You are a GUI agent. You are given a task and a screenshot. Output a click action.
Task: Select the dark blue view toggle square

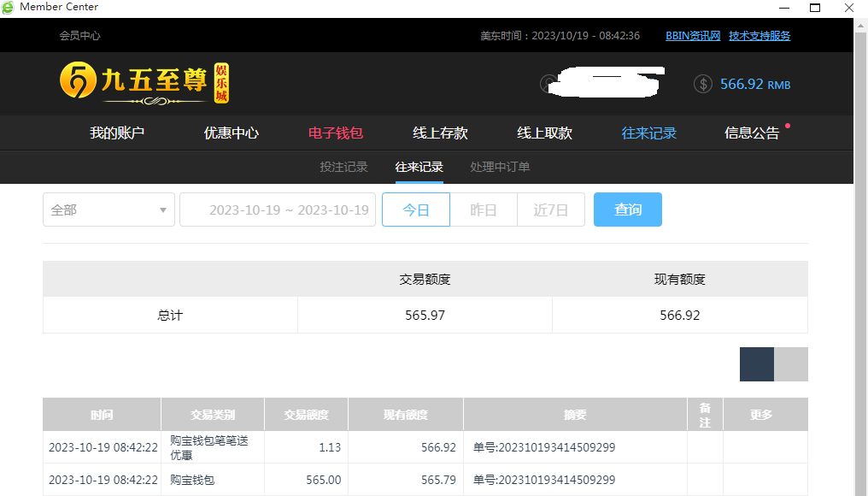point(756,364)
